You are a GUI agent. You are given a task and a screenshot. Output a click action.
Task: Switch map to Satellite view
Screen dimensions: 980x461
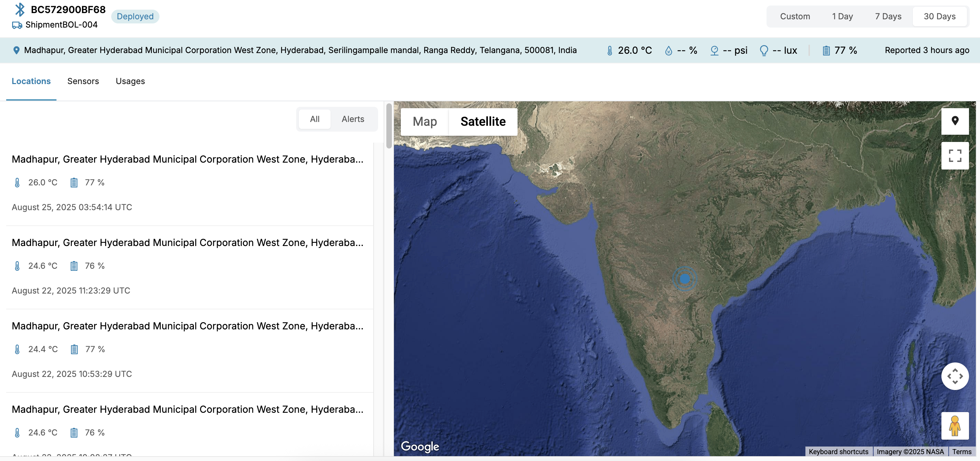[x=483, y=122]
